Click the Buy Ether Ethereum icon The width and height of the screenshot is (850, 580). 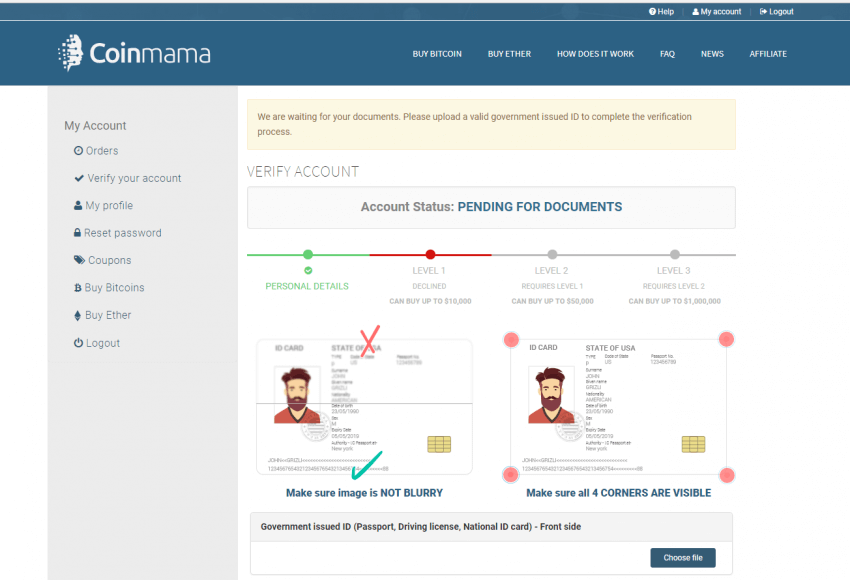[x=78, y=315]
